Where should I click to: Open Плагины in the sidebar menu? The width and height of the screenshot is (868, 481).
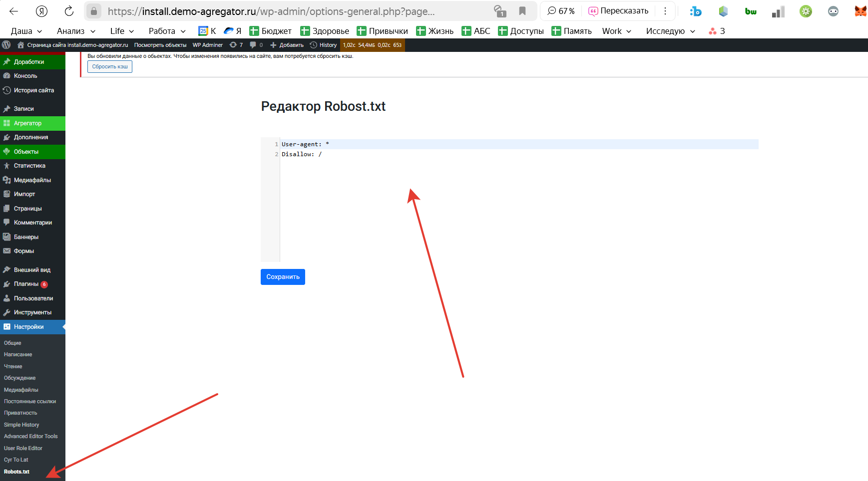click(x=26, y=284)
